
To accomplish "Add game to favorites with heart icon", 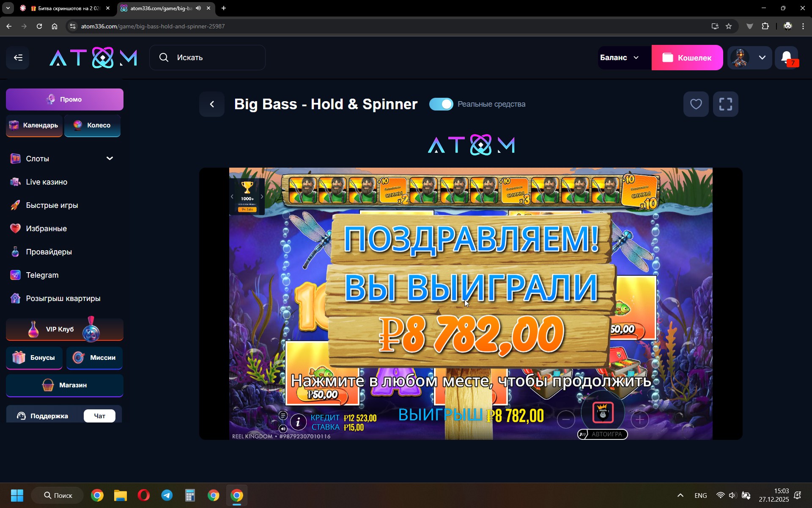I will (696, 104).
